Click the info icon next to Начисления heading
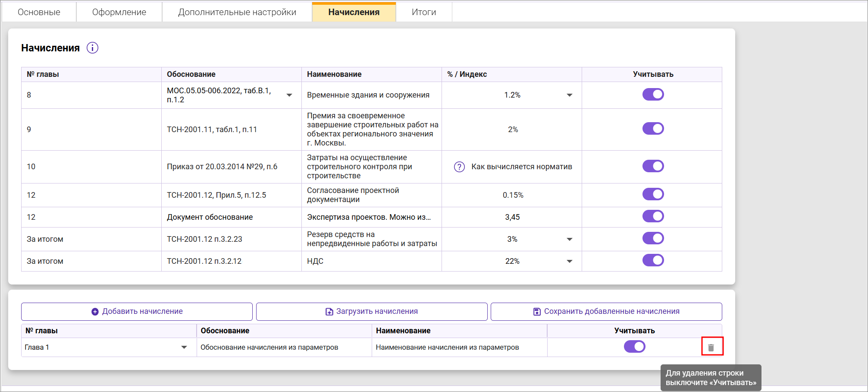868x392 pixels. point(92,48)
